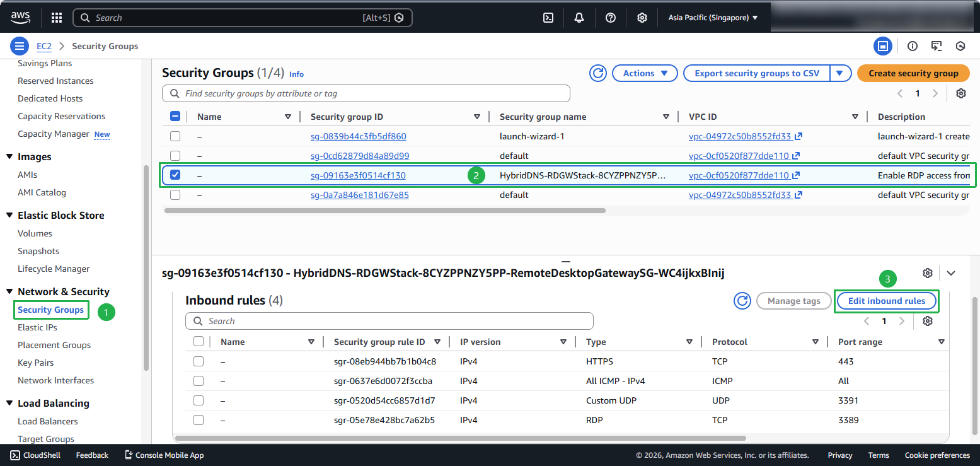Uncheck the selected HybridDNS-RDGWStack security group

coord(175,175)
